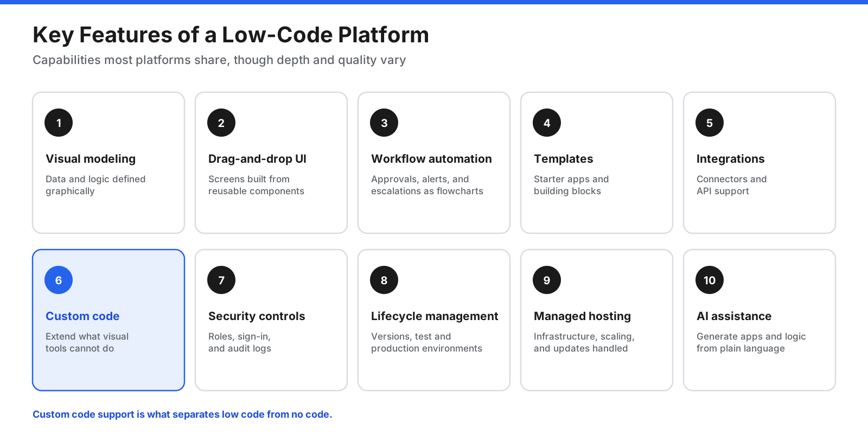Click the number 2 circle badge

221,123
